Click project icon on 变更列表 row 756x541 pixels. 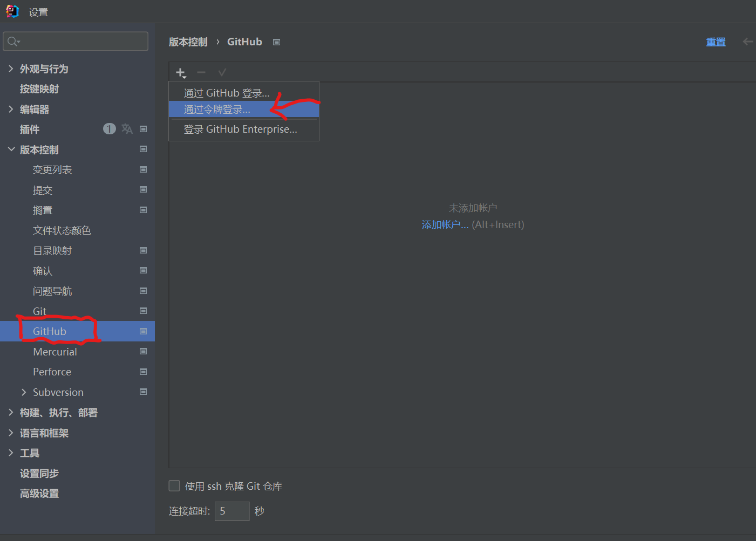(144, 169)
